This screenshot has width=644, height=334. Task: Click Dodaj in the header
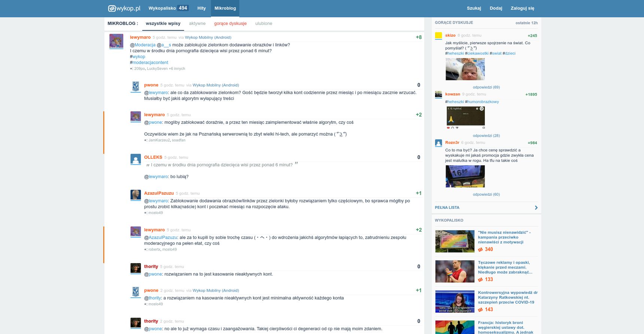(x=496, y=8)
